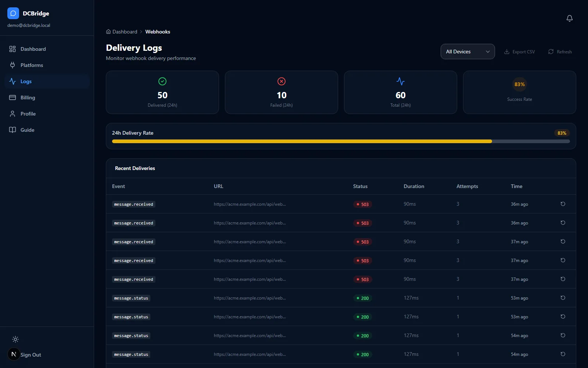Open Platforms in sidebar
The image size is (588, 368).
(x=47, y=65)
